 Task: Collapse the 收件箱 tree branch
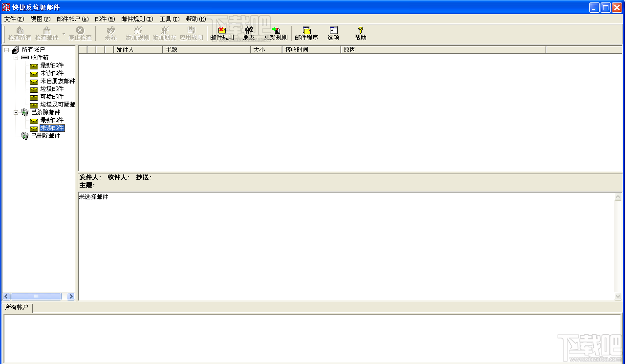coord(16,58)
